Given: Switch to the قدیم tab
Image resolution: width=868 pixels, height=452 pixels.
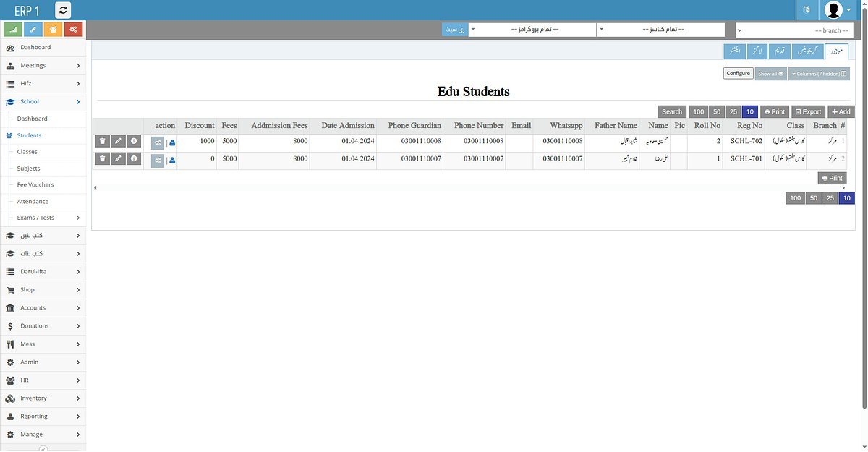Looking at the screenshot, I should (779, 51).
